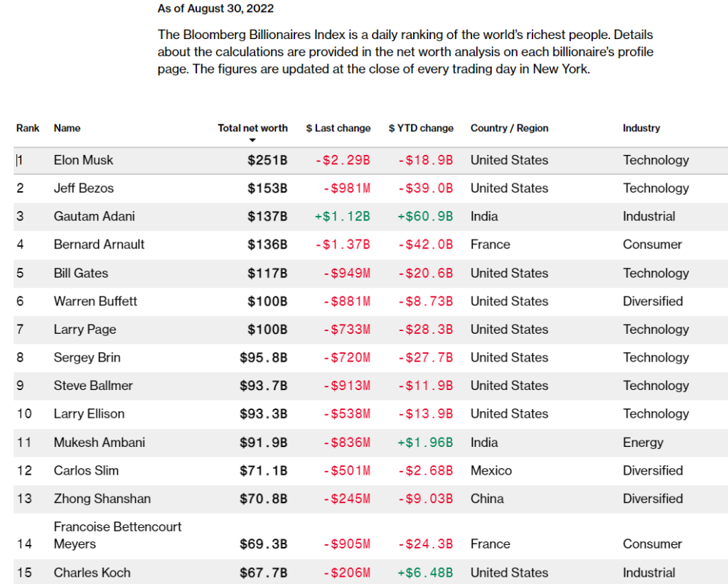Select the Charles Koch row name
Screen dimensions: 728x584
point(92,573)
